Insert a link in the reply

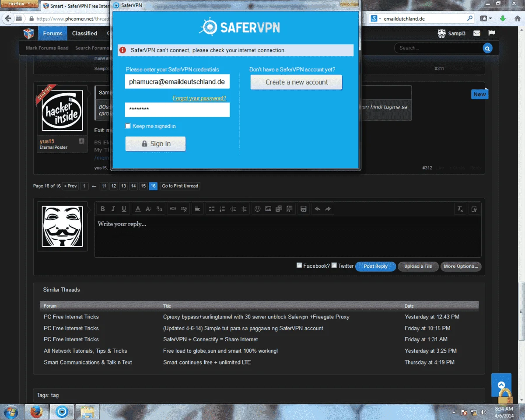tap(173, 209)
